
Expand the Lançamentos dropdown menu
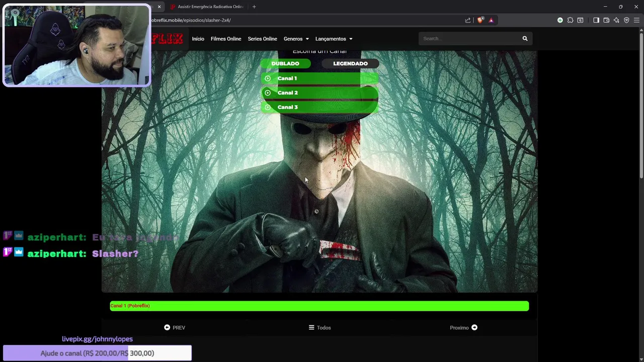pos(334,39)
